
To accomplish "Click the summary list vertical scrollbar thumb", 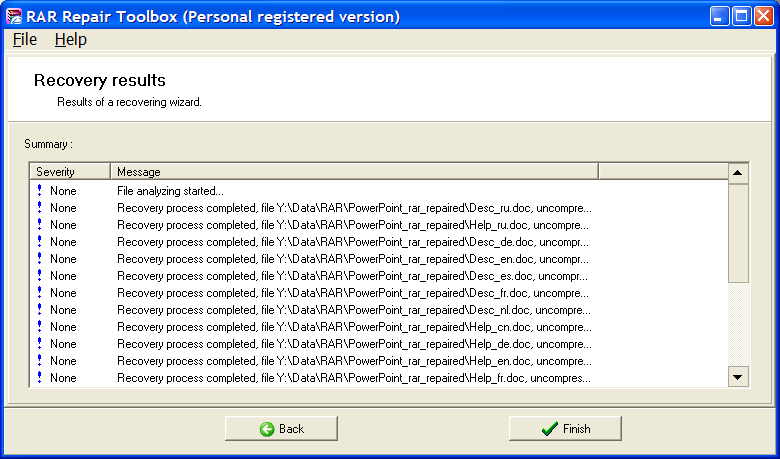I will [738, 232].
